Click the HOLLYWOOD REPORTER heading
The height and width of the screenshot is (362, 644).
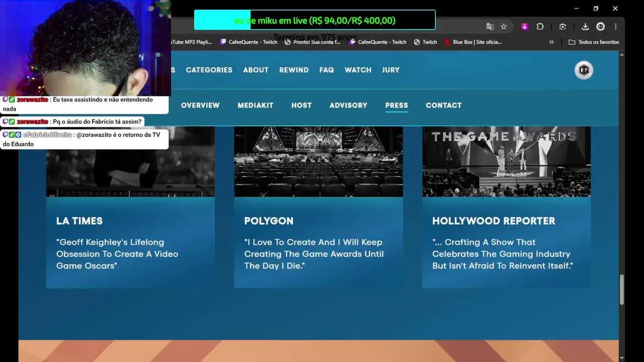pos(494,221)
